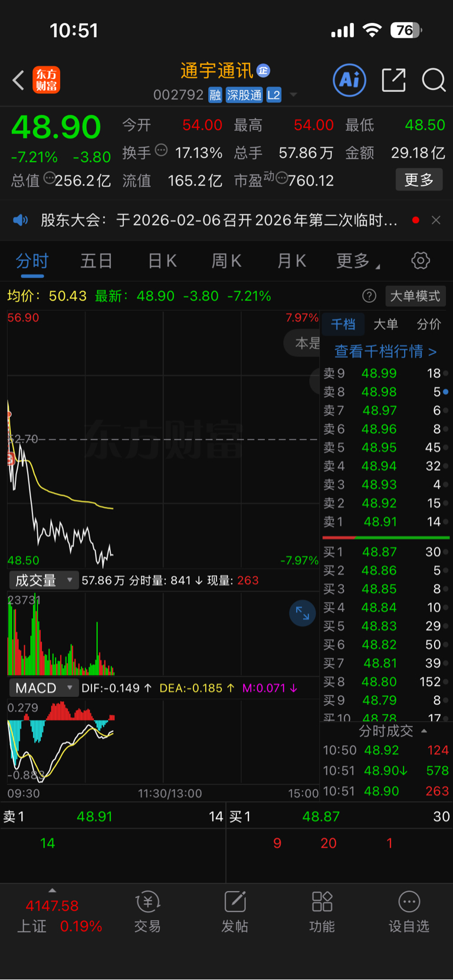Tap the 卖9 48.99 order row

[x=386, y=373]
